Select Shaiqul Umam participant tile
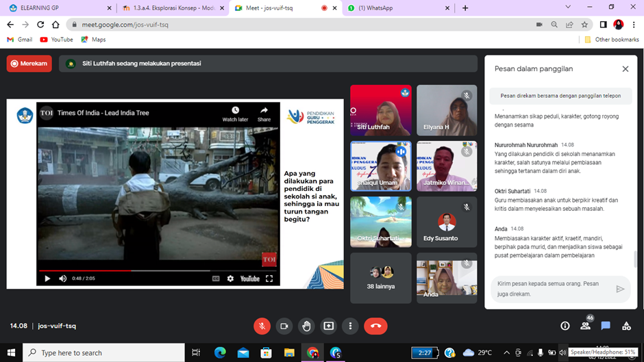The width and height of the screenshot is (644, 362). (381, 166)
